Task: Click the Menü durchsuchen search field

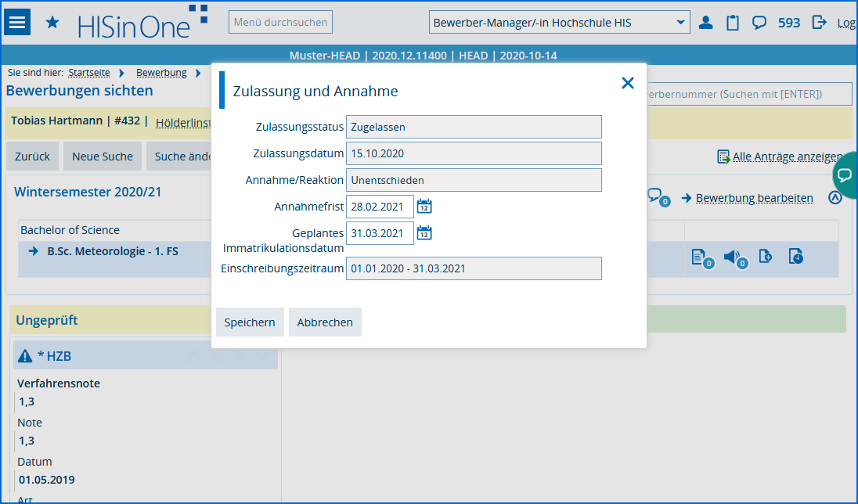Action: pos(280,23)
